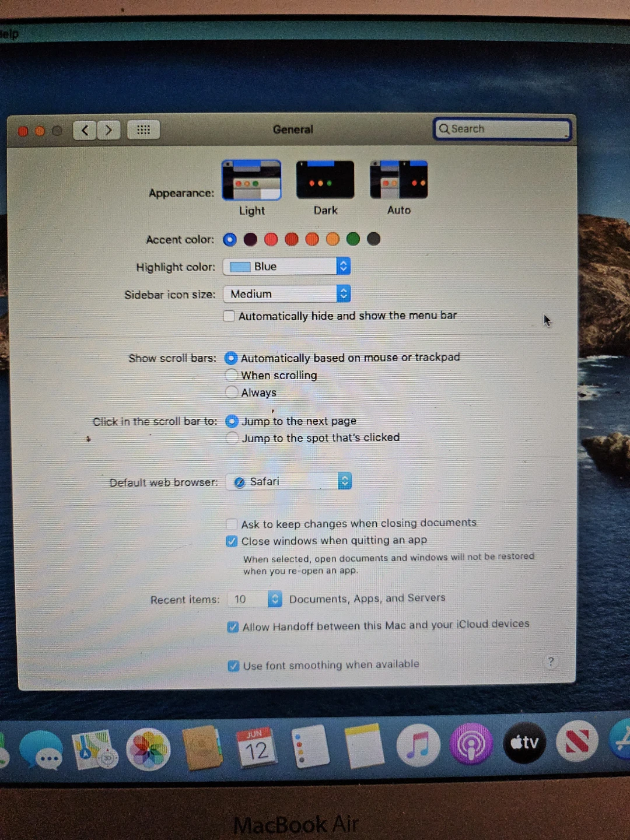Click the Appearance label text
Viewport: 630px width, 840px height.
[x=181, y=193]
